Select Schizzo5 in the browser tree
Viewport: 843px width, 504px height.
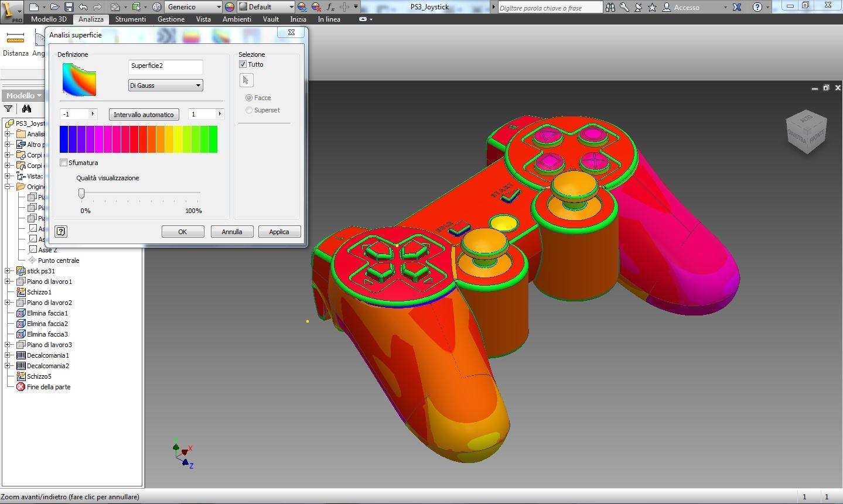(x=39, y=376)
